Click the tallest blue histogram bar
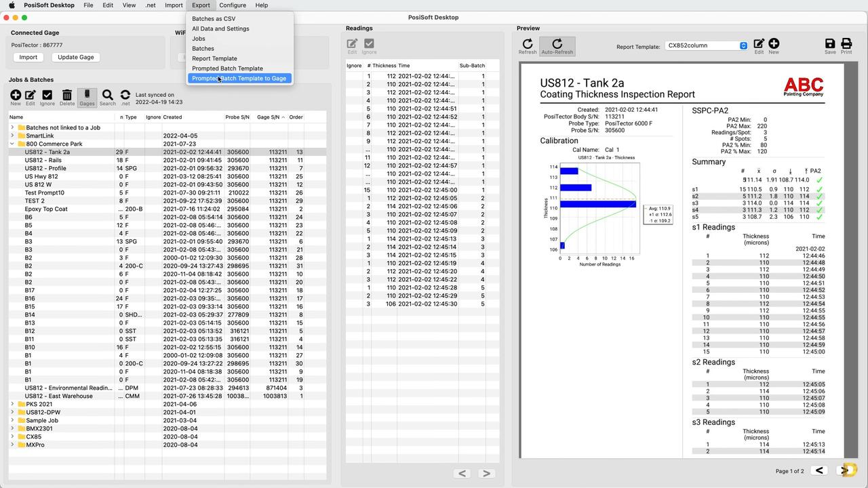 (x=597, y=204)
